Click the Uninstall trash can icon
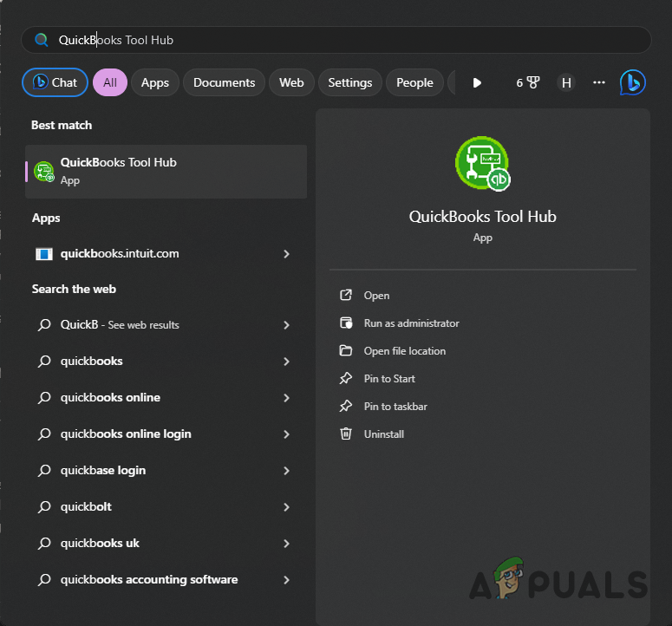The image size is (672, 626). point(346,434)
